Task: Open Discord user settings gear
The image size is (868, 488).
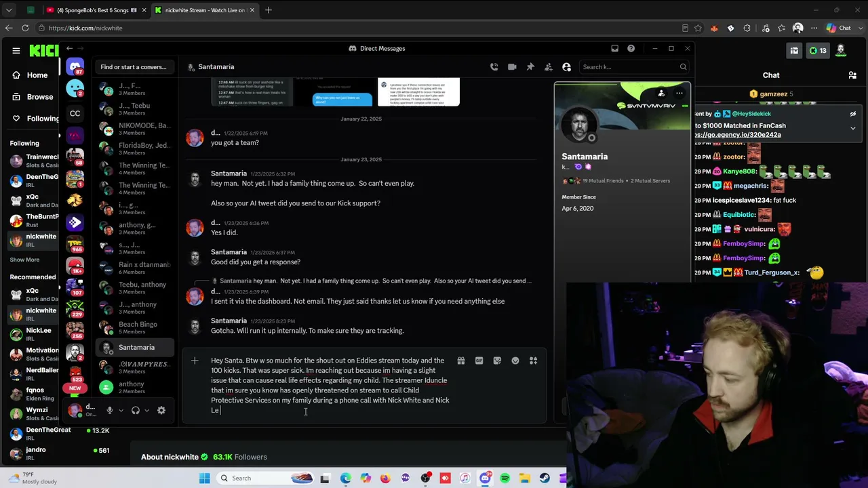Action: (161, 410)
